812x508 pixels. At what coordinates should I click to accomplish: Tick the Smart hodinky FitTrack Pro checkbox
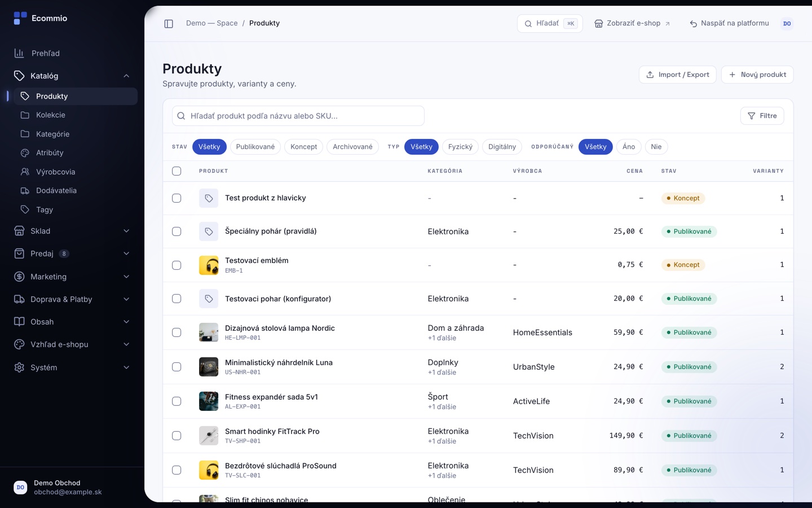(x=176, y=436)
